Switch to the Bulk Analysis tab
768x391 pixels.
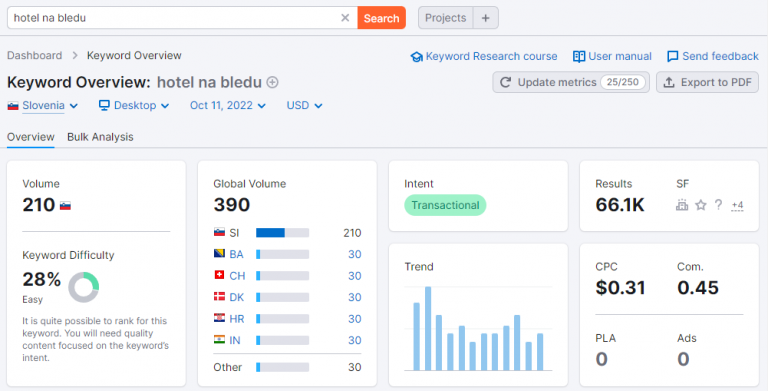(100, 137)
